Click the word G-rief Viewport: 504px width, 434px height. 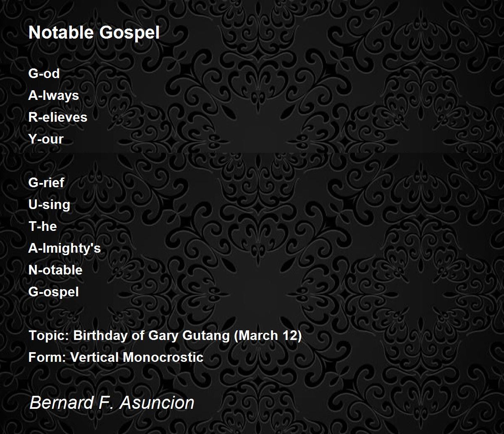click(46, 183)
